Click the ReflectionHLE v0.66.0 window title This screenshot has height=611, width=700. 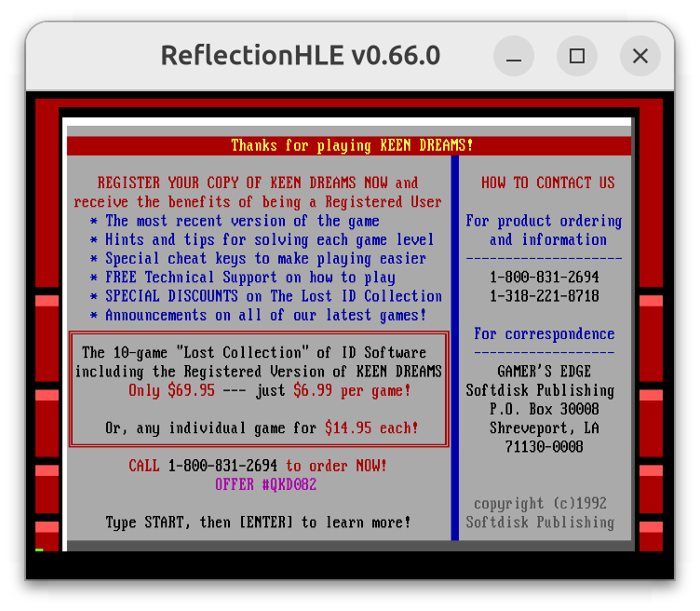click(x=301, y=55)
